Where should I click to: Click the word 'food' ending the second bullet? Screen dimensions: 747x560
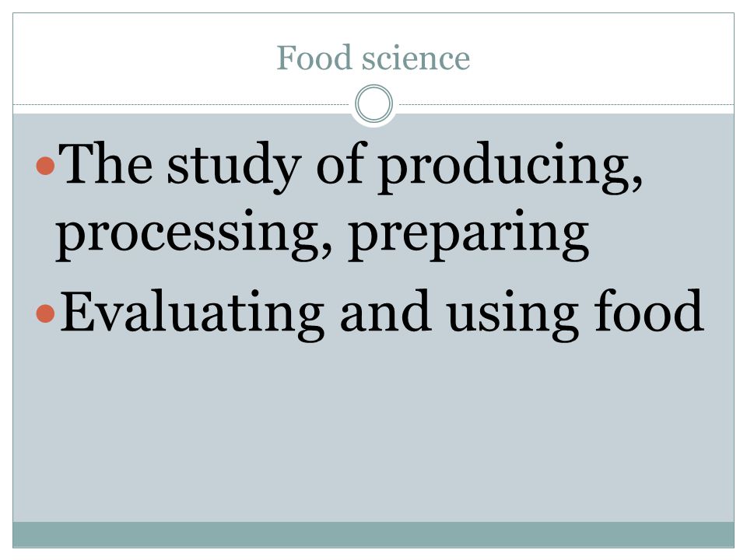649,310
